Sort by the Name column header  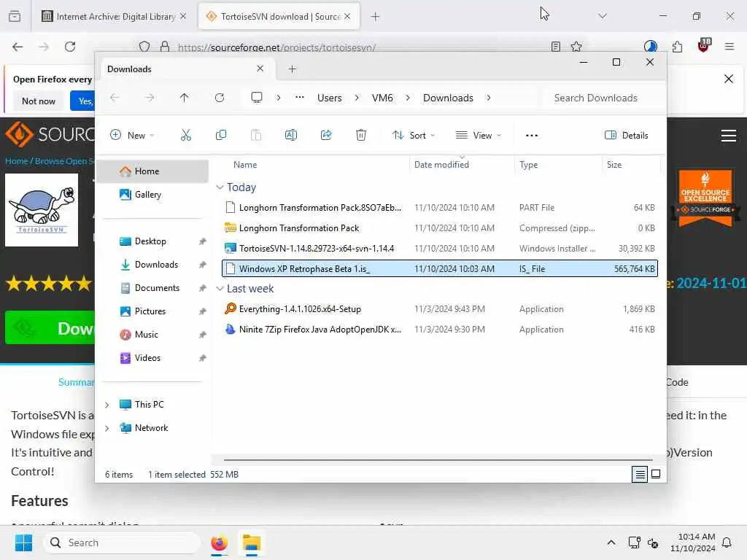(314, 165)
